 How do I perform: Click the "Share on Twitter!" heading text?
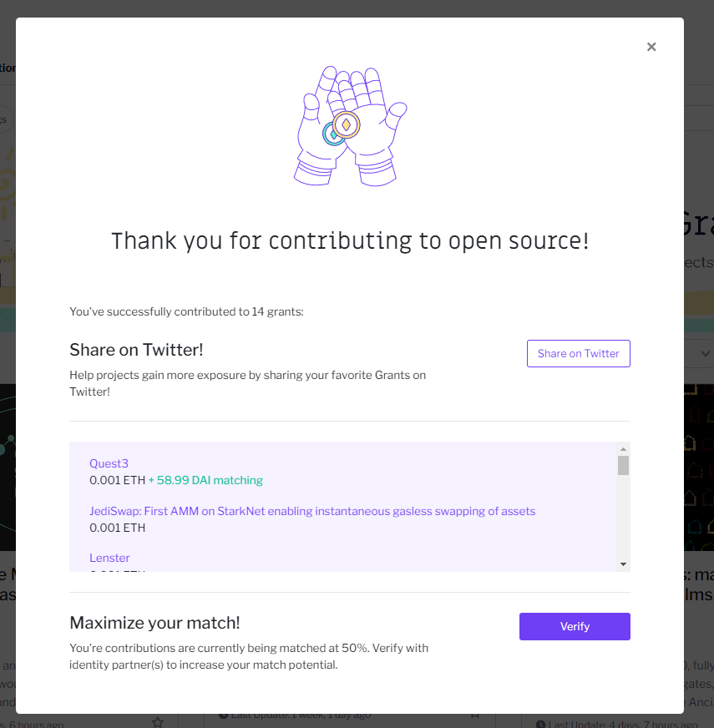coord(136,349)
